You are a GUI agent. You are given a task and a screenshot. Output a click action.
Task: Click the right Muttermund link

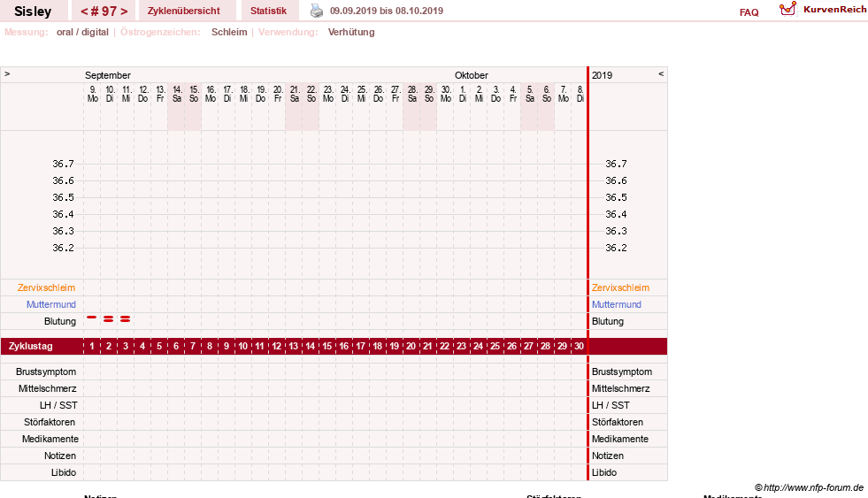(616, 304)
